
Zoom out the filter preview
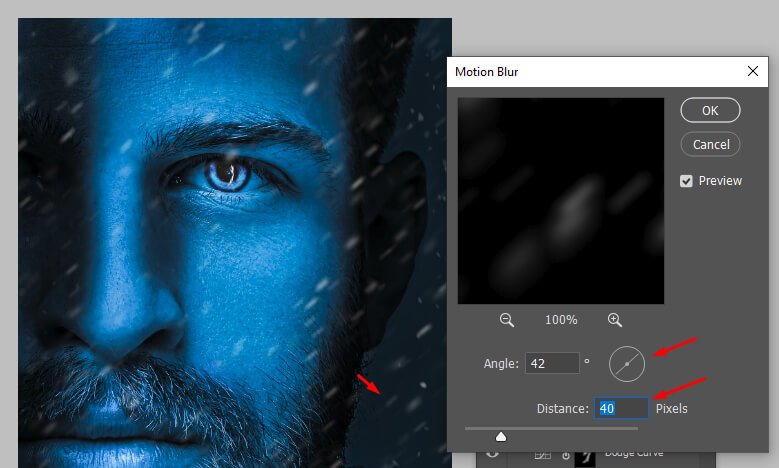(x=507, y=320)
